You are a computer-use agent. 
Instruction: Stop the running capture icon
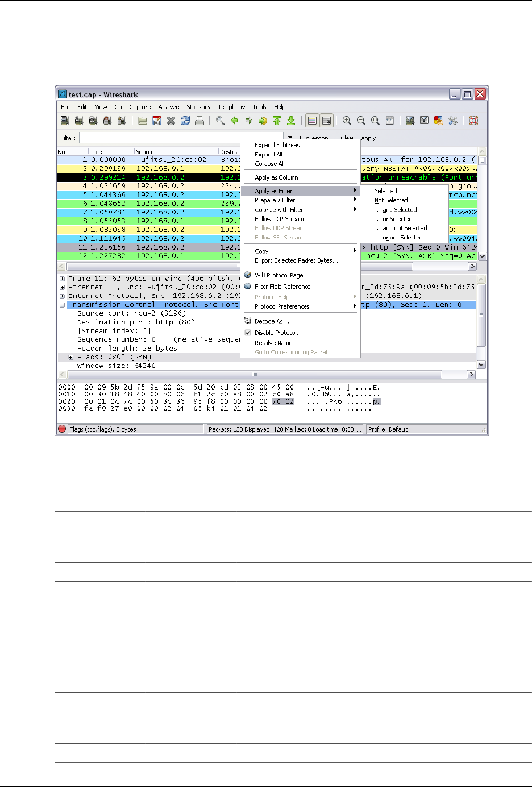point(107,121)
